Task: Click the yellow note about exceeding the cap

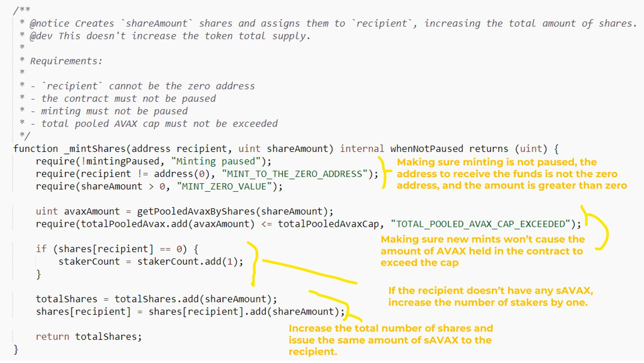Action: click(482, 251)
